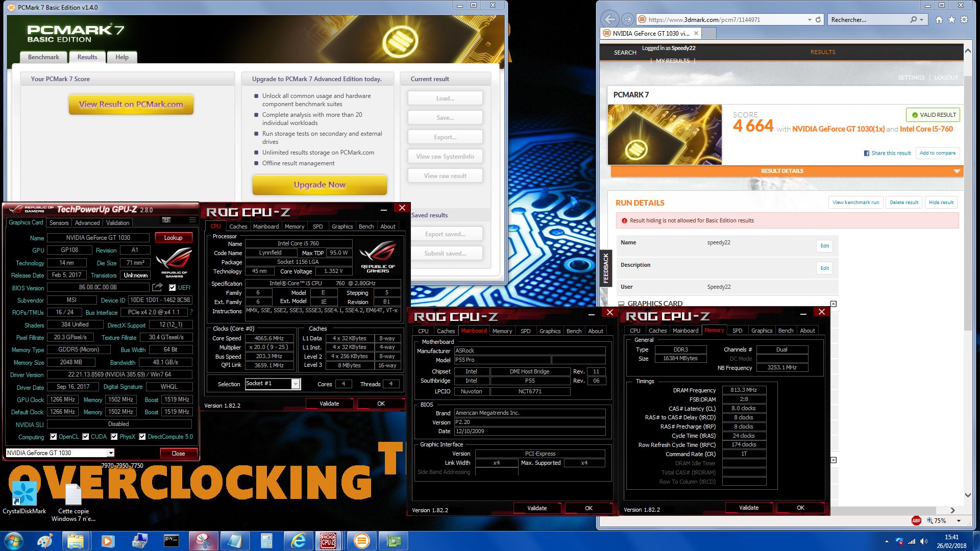This screenshot has height=551, width=980.
Task: Click View Result on PCMark.com
Action: pyautogui.click(x=131, y=104)
